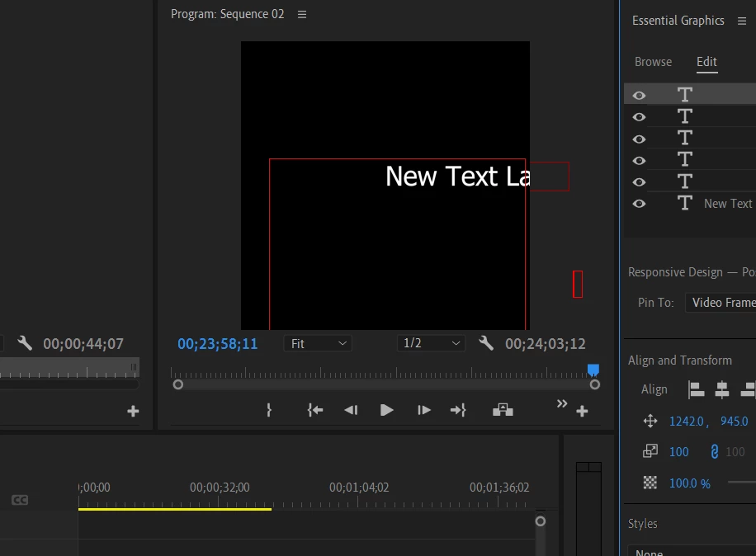Click the Align and Transform heading

tap(680, 360)
